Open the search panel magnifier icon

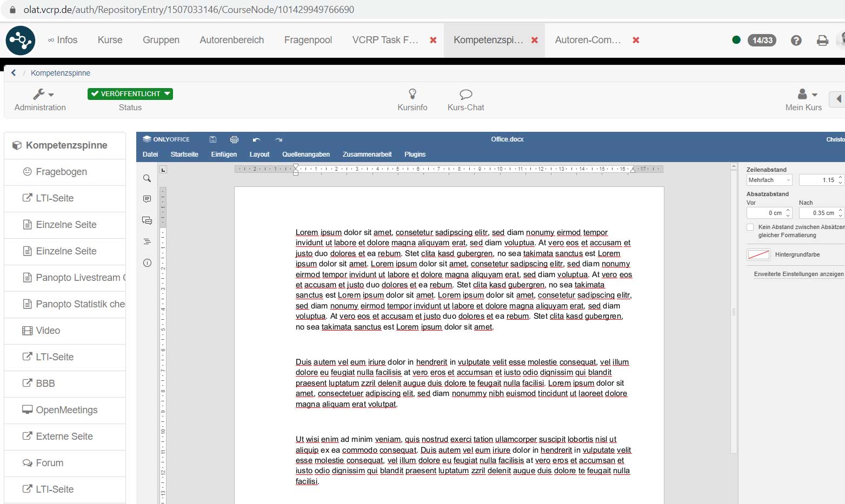click(x=147, y=178)
